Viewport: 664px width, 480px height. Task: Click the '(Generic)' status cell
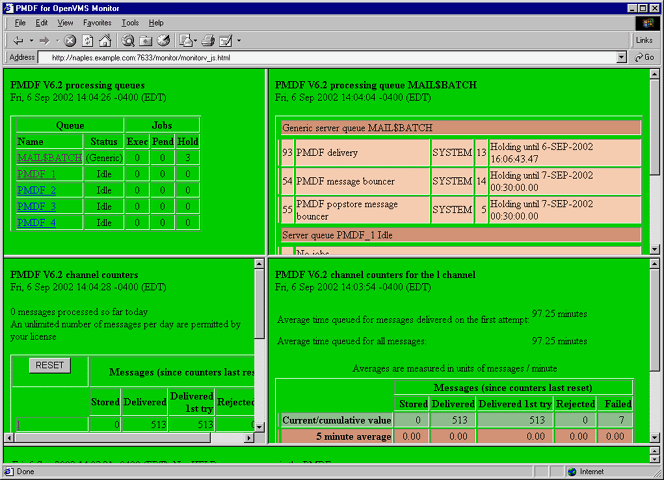click(x=104, y=158)
